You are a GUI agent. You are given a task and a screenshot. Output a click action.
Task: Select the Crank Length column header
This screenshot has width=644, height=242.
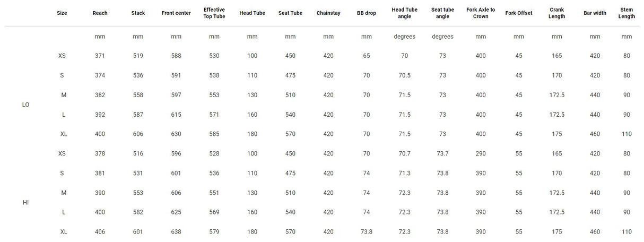click(x=556, y=13)
